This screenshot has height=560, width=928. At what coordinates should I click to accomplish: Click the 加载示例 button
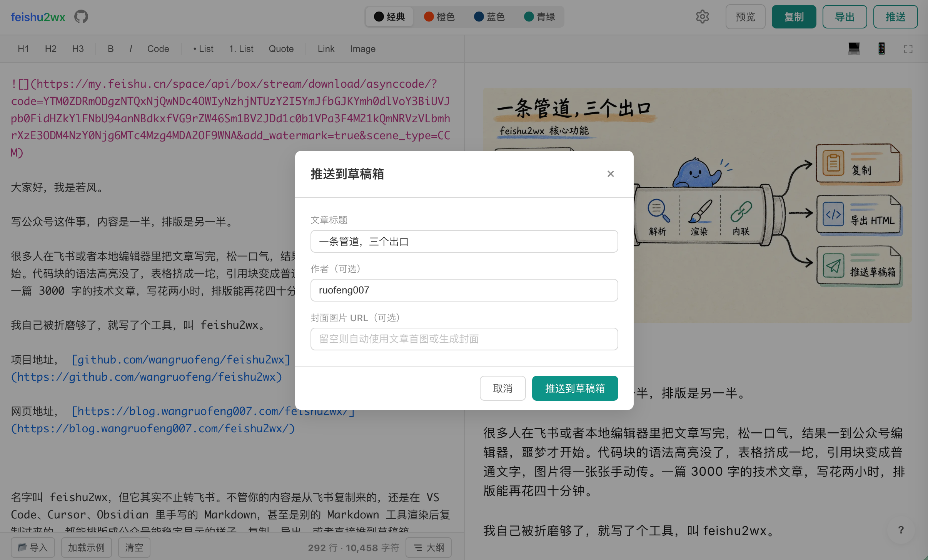click(x=86, y=547)
